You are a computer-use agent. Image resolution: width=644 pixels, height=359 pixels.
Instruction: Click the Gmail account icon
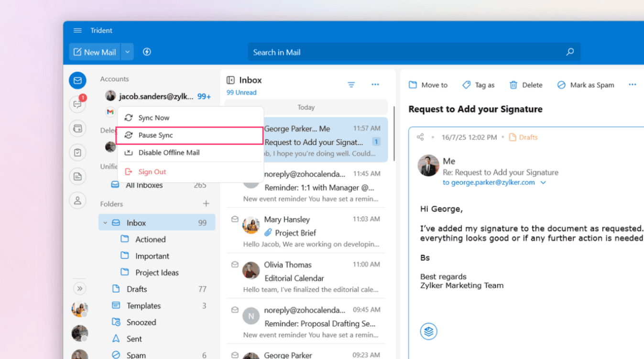(110, 112)
